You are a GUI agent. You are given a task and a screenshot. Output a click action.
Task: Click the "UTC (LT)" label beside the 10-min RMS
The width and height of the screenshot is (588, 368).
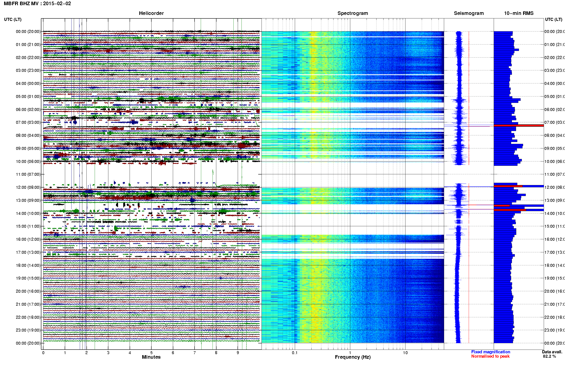[x=553, y=19]
